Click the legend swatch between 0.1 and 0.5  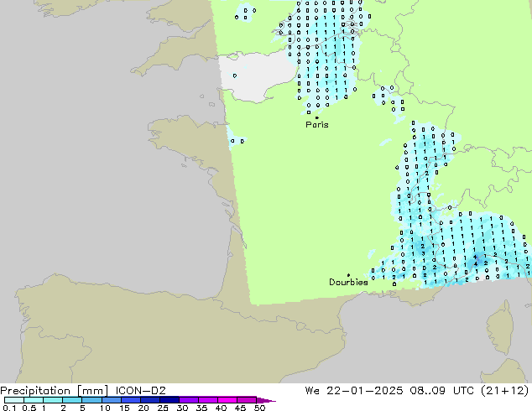click(x=14, y=400)
